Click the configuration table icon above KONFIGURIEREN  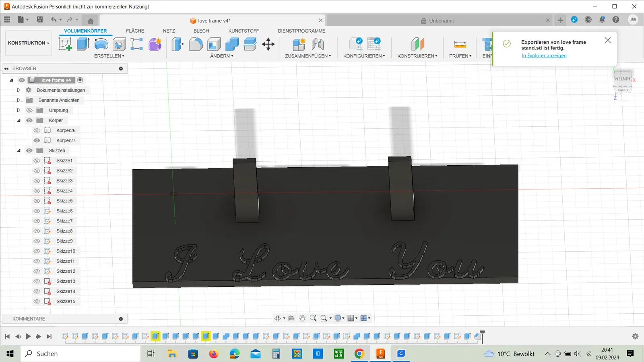pyautogui.click(x=374, y=44)
